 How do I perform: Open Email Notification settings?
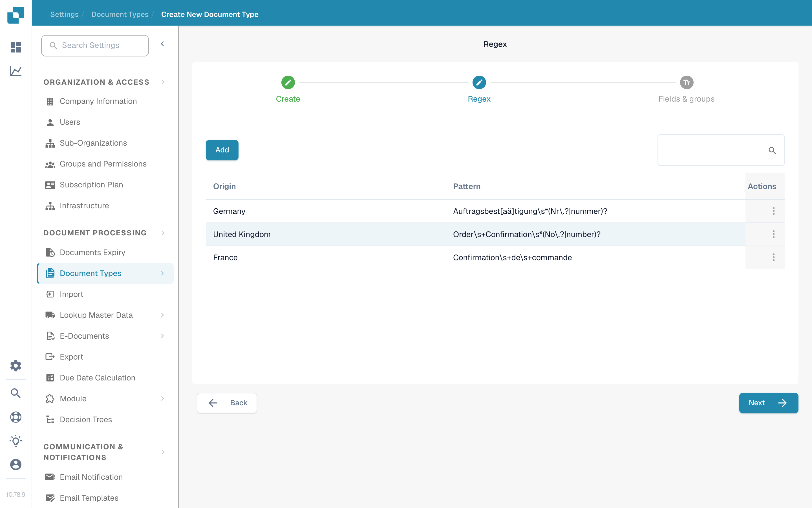[105, 477]
